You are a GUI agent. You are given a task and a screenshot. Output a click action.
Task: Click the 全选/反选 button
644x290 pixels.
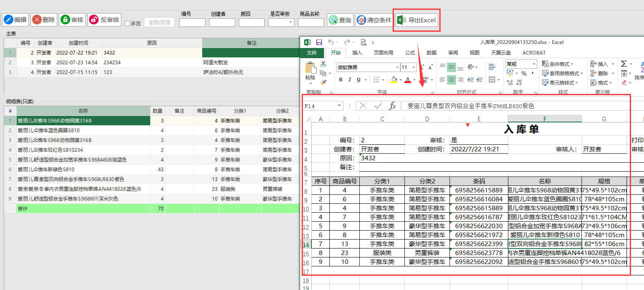(159, 22)
